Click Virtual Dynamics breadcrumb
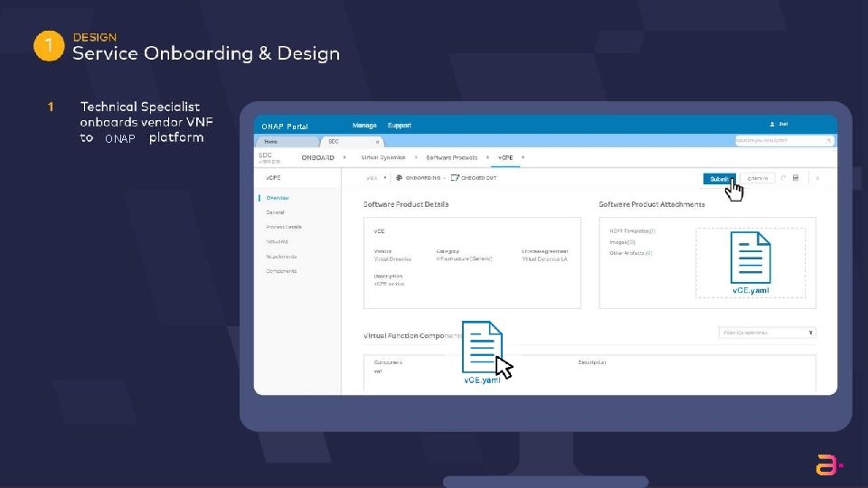 click(383, 157)
